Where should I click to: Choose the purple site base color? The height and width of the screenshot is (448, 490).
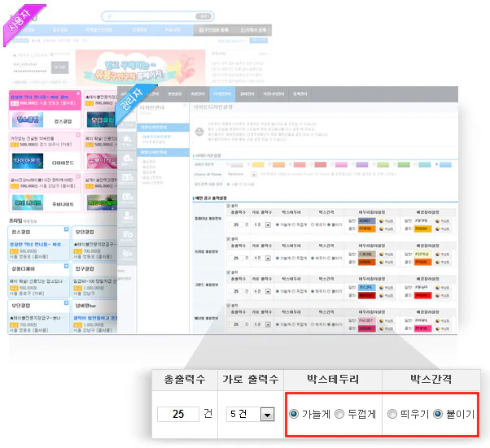tap(362, 164)
